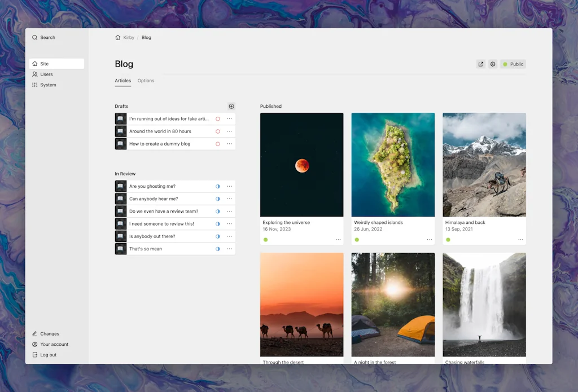Viewport: 578px width, 392px height.
Task: Open the Search magnifier in sidebar
Action: point(35,38)
